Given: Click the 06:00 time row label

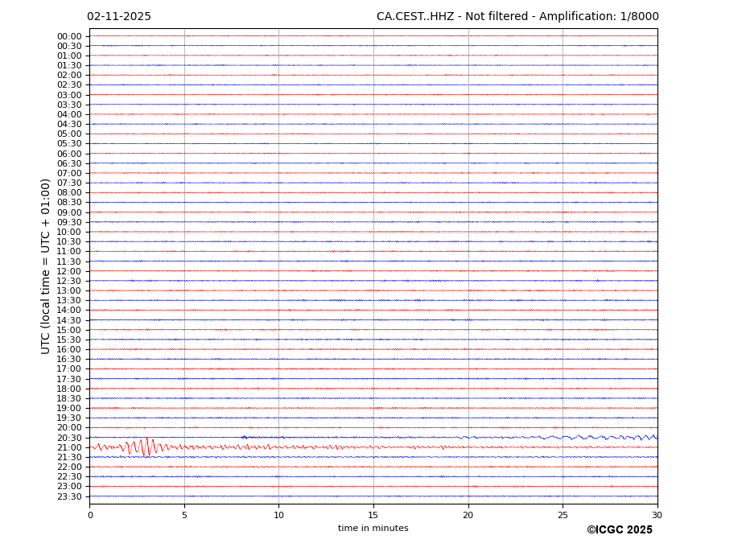Looking at the screenshot, I should point(68,154).
